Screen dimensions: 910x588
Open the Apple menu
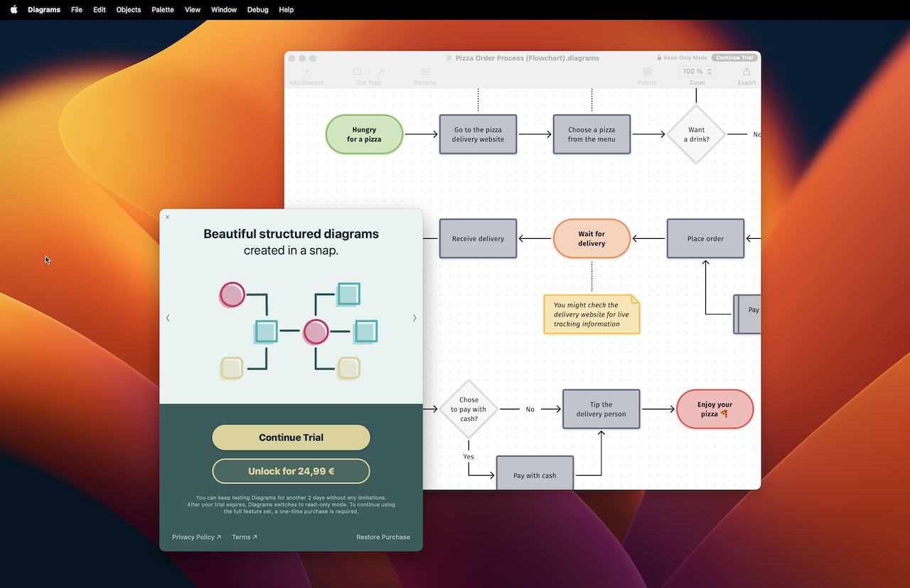tap(14, 10)
